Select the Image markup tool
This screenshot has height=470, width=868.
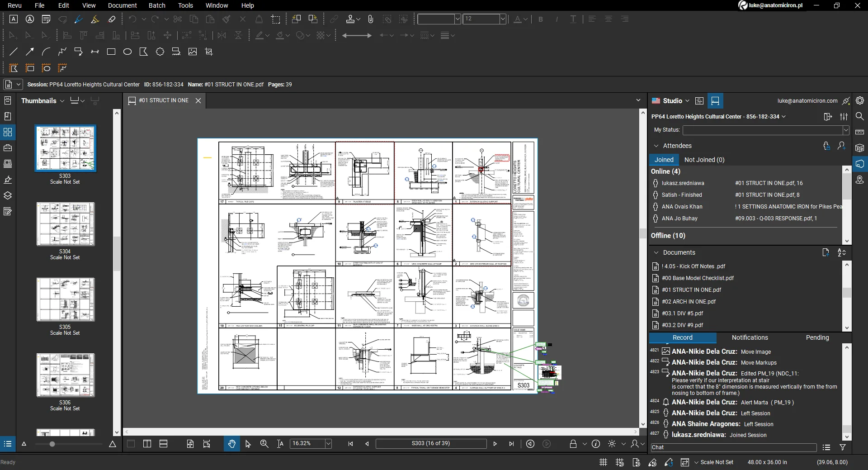[193, 52]
